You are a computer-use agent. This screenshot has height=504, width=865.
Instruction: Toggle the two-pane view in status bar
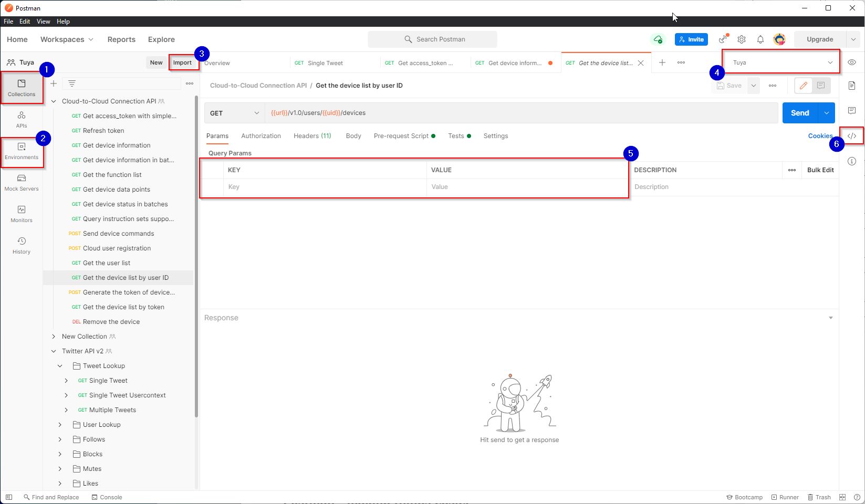point(842,497)
